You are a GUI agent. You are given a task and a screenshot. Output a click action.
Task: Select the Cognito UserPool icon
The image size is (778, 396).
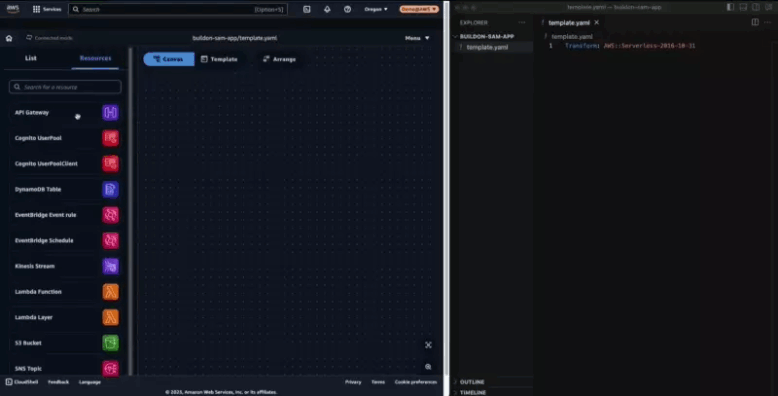(x=110, y=138)
